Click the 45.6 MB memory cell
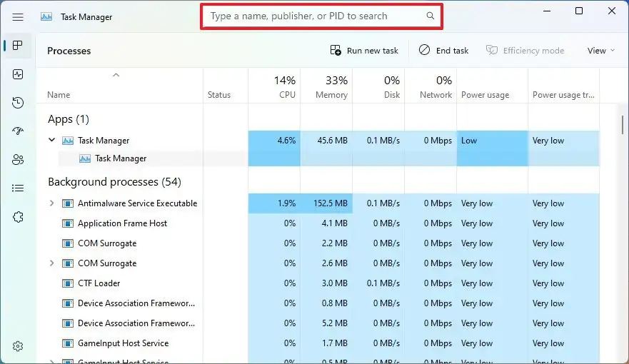 tap(326, 141)
